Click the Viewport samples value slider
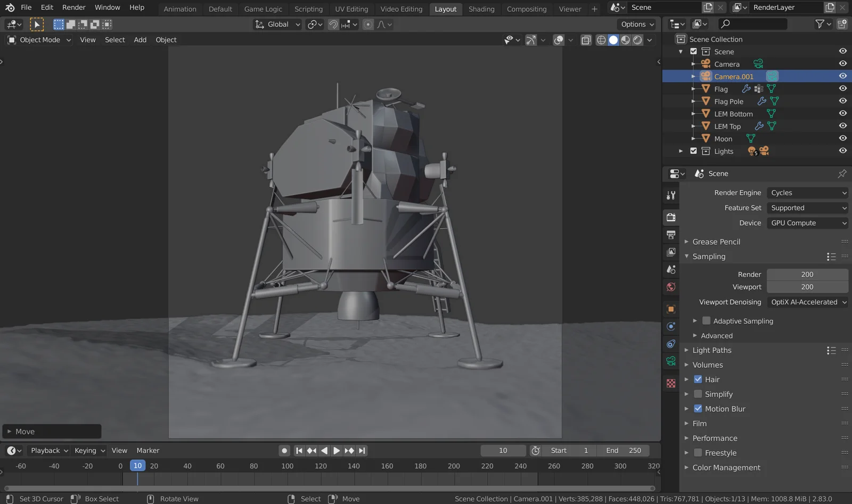Viewport: 852px width, 504px height. click(807, 287)
